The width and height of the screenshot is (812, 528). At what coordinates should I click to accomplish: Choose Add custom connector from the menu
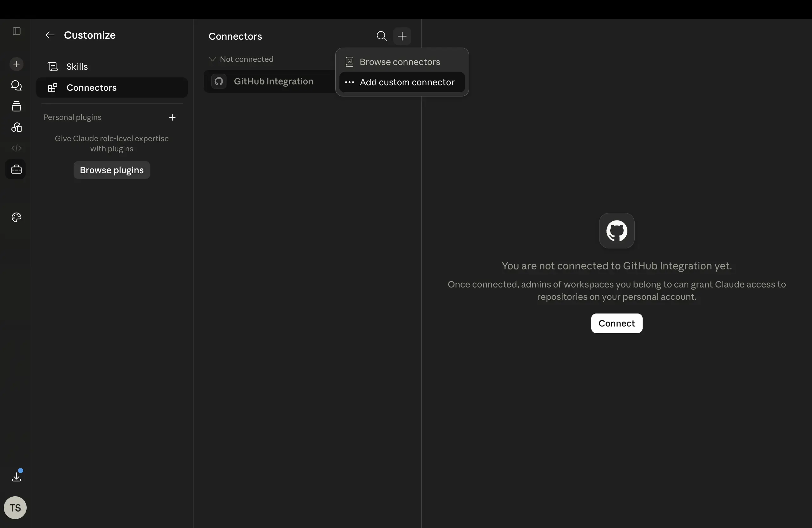(402, 82)
